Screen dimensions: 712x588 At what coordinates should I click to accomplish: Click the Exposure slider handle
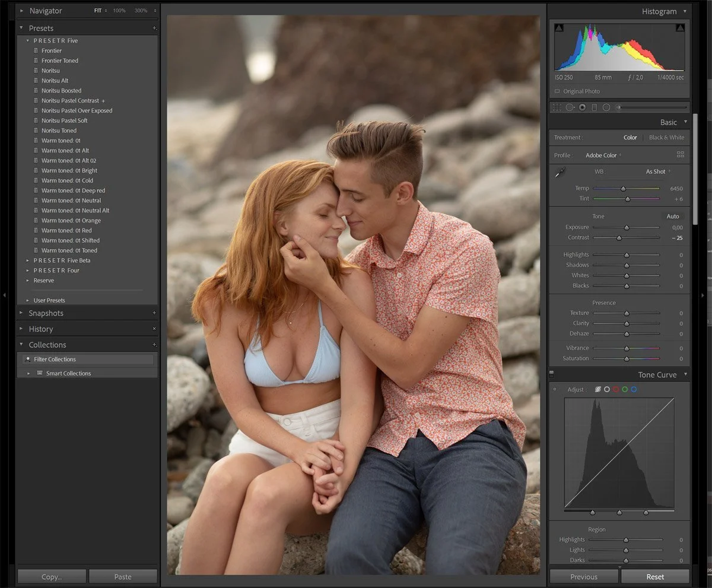point(626,227)
